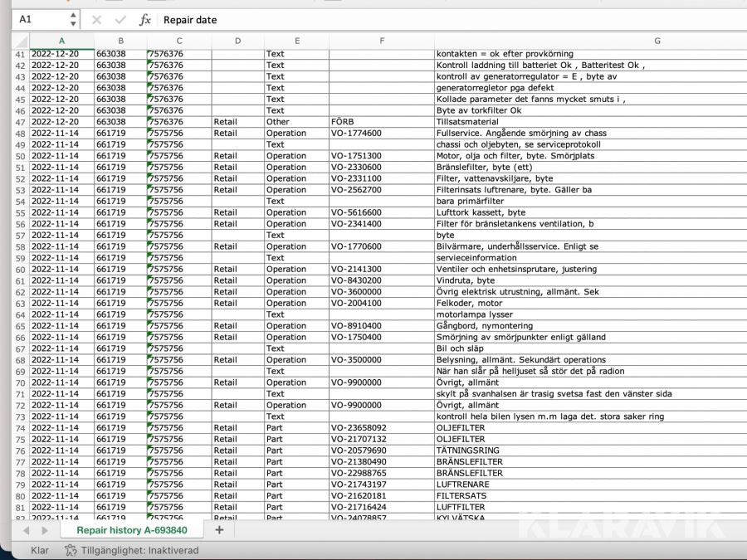
Task: Select column A header
Action: pos(61,41)
